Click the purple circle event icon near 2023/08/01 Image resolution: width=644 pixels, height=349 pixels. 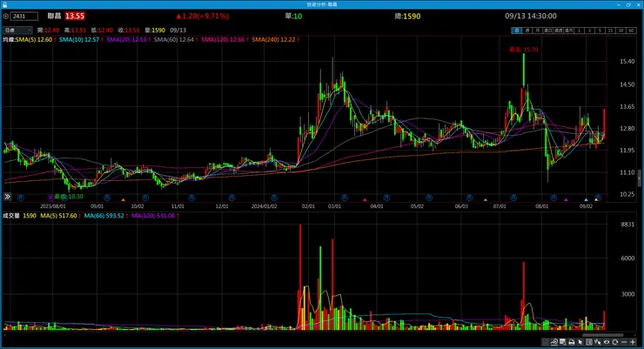click(x=50, y=197)
